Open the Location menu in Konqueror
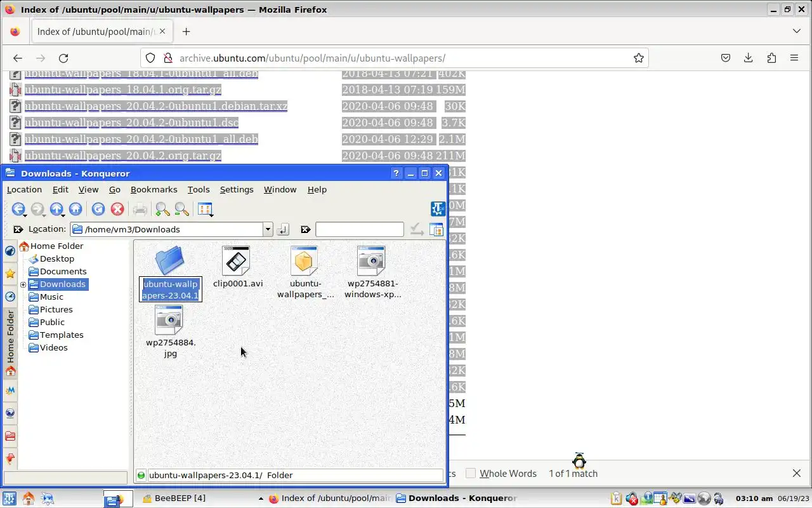812x508 pixels. (x=24, y=189)
